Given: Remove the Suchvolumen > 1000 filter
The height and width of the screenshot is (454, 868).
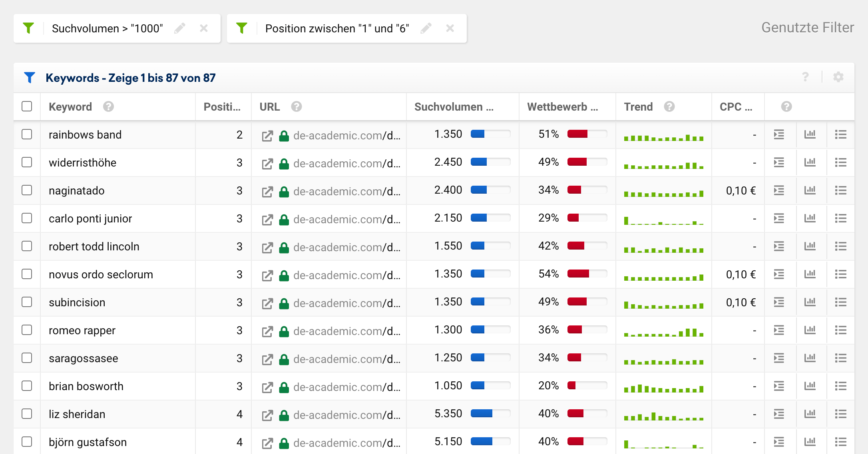Looking at the screenshot, I should [x=204, y=28].
